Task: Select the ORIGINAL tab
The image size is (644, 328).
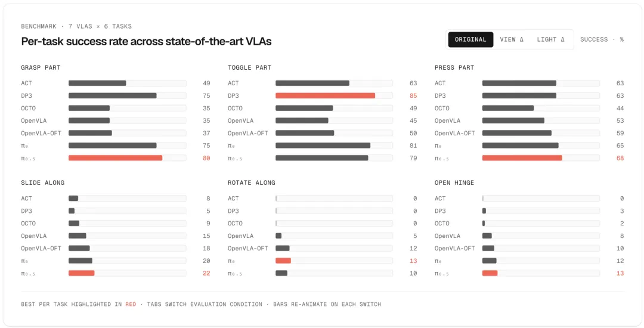Action: [470, 39]
